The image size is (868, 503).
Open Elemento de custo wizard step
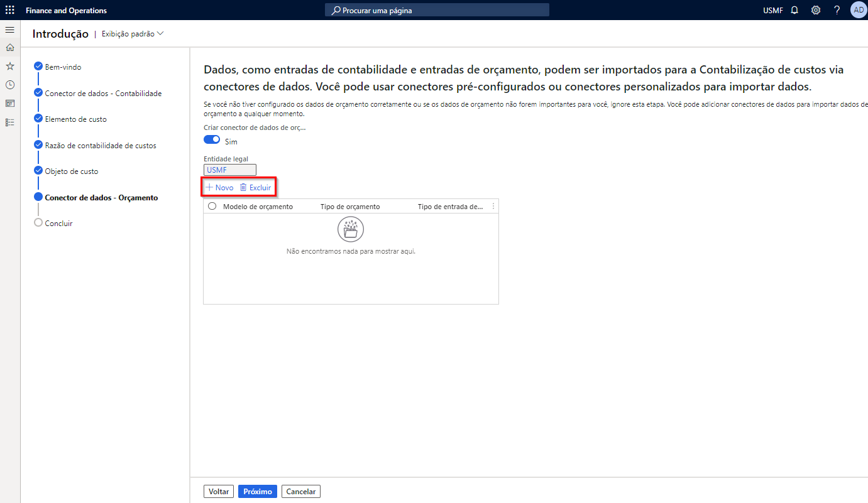[75, 119]
